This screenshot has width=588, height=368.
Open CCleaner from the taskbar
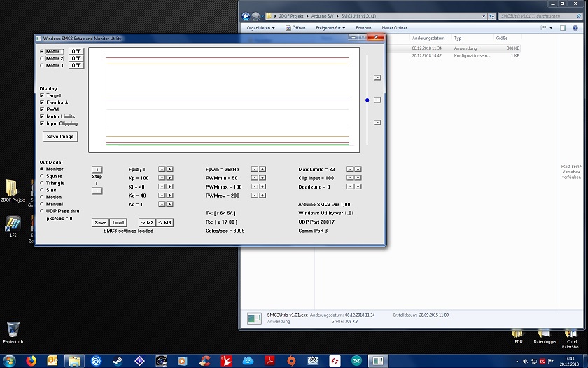point(204,361)
